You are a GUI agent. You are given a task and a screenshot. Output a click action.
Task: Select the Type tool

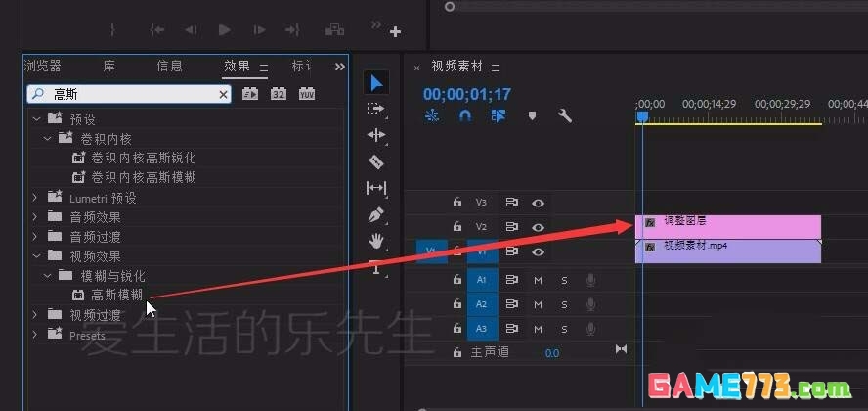[x=376, y=268]
